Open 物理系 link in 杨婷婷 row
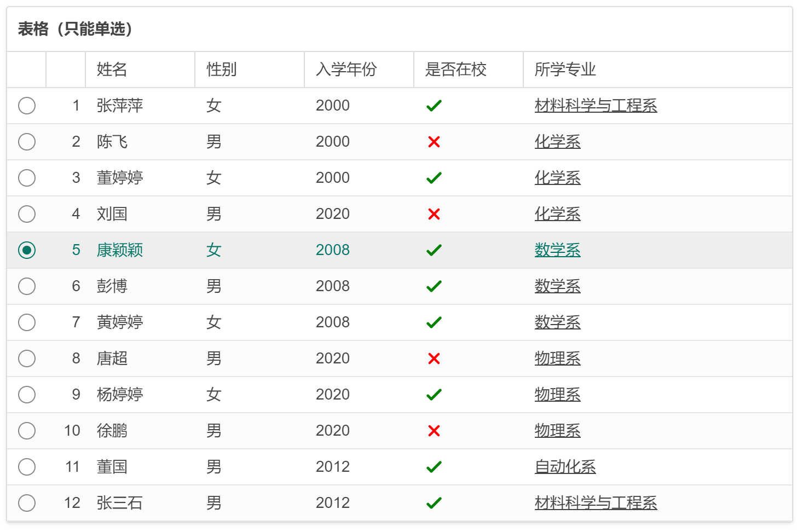803x532 pixels. [x=557, y=395]
